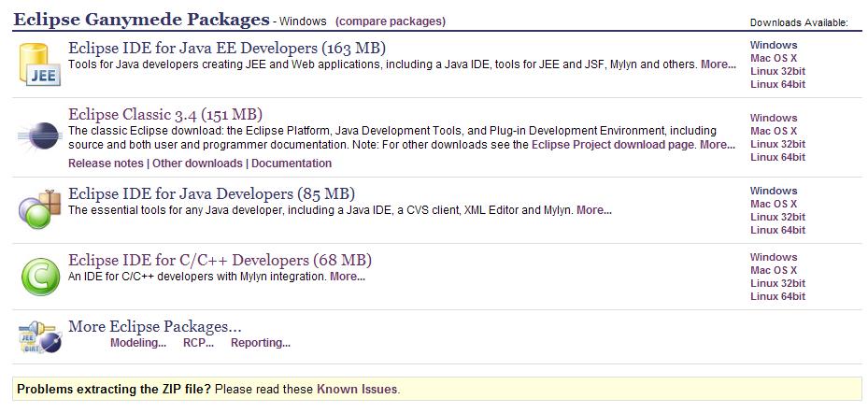868x413 pixels.
Task: Download Java Developers package for Mac OS X
Action: point(774,204)
